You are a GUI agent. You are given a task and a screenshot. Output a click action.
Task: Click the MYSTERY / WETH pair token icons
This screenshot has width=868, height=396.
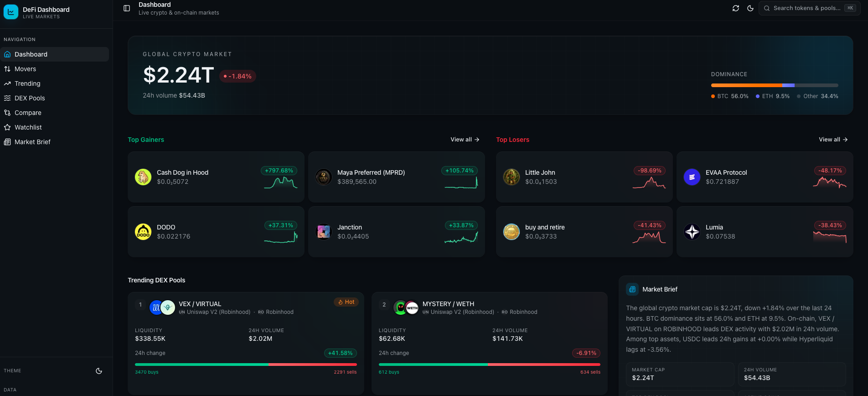[406, 307]
